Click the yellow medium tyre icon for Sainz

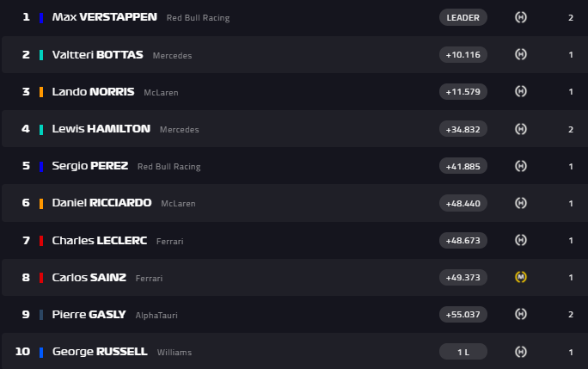point(520,277)
